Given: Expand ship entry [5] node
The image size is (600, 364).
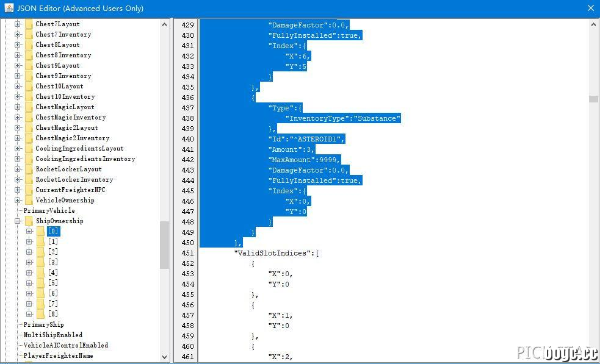Looking at the screenshot, I should [29, 284].
